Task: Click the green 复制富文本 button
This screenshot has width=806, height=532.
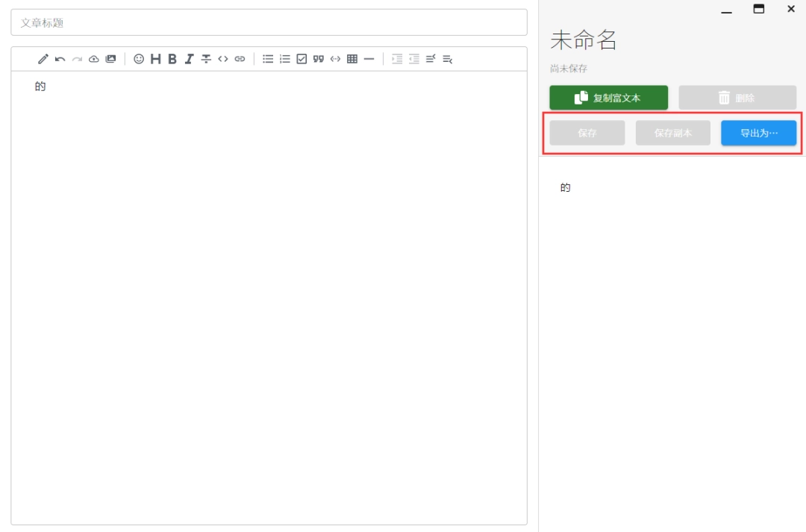Action: tap(608, 98)
